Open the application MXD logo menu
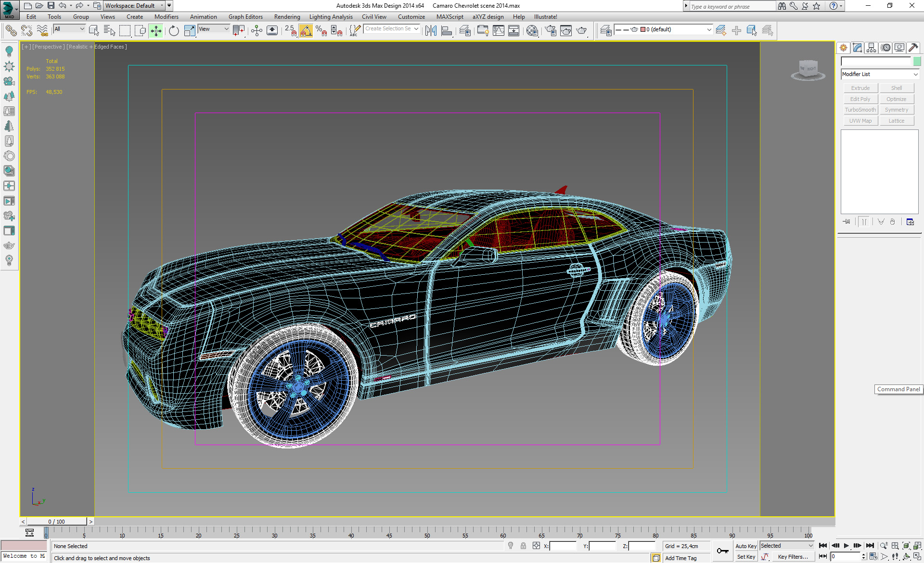 click(x=9, y=9)
